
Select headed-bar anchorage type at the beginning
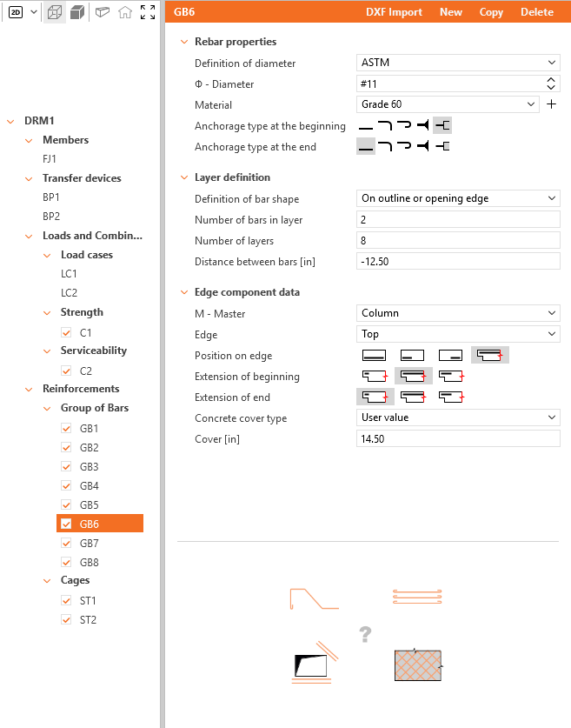pyautogui.click(x=423, y=125)
